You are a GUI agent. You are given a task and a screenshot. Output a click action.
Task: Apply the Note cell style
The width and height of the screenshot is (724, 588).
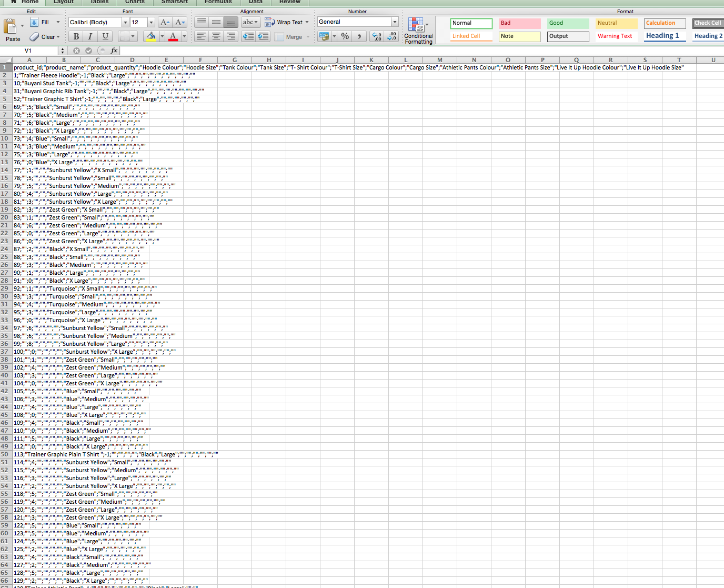[x=520, y=36]
